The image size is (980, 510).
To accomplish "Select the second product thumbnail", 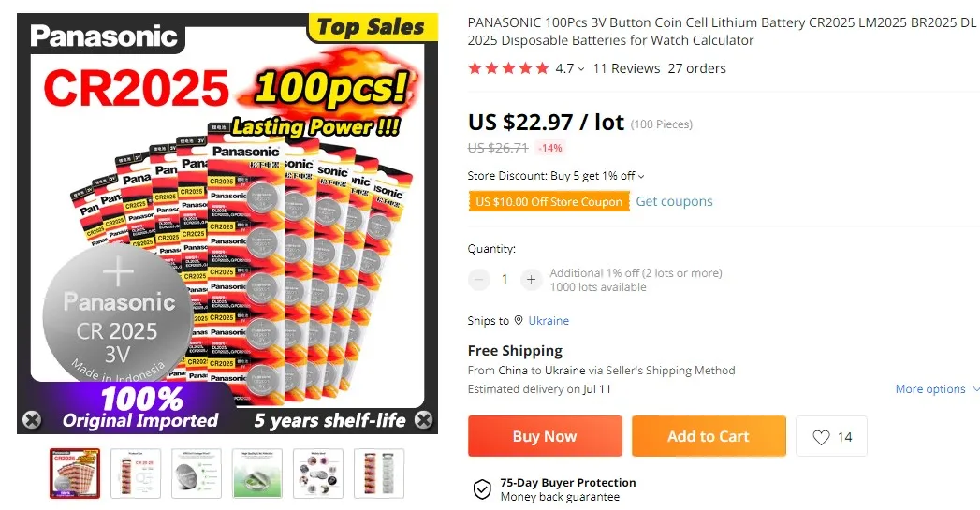I will pyautogui.click(x=136, y=474).
